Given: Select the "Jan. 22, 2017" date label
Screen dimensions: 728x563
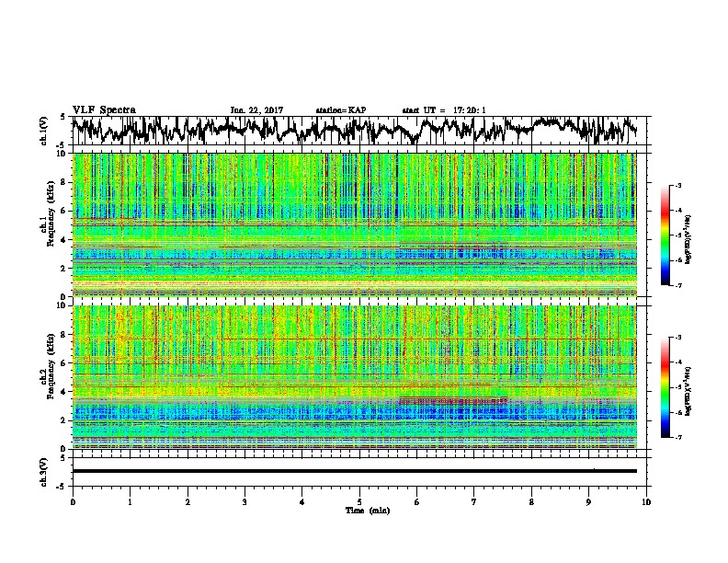Looking at the screenshot, I should pos(256,110).
